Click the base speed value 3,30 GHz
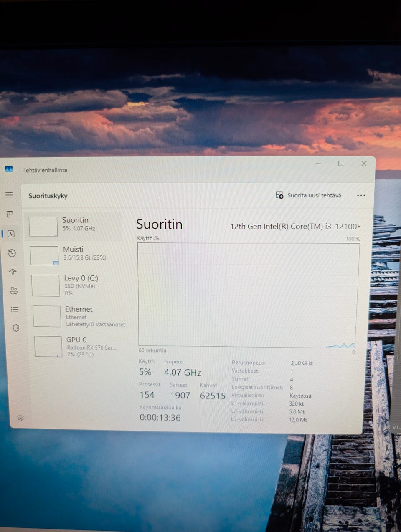Viewport: 401px width, 532px height. [x=301, y=363]
